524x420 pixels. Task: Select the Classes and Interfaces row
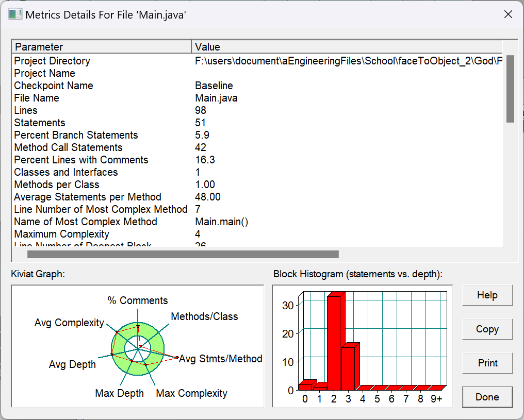(x=257, y=172)
